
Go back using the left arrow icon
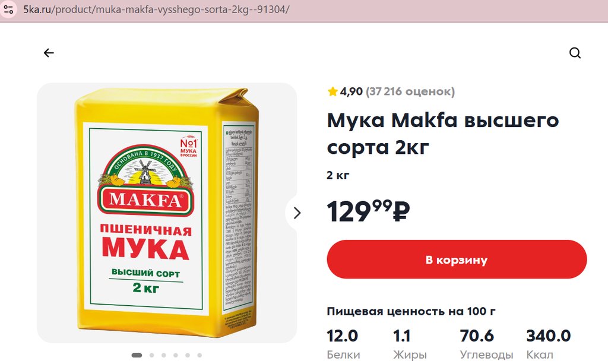(x=49, y=53)
